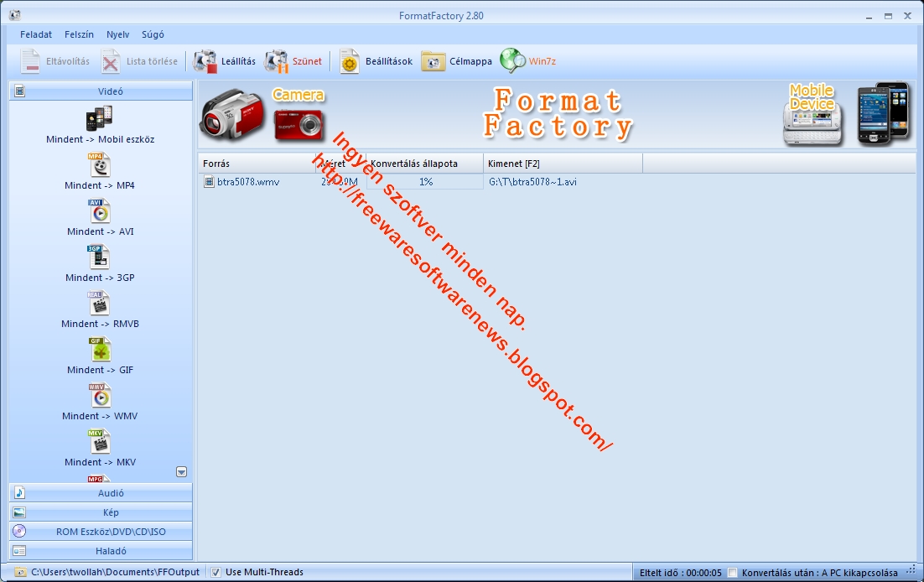Select the btra5078.wmv file name

pyautogui.click(x=248, y=182)
